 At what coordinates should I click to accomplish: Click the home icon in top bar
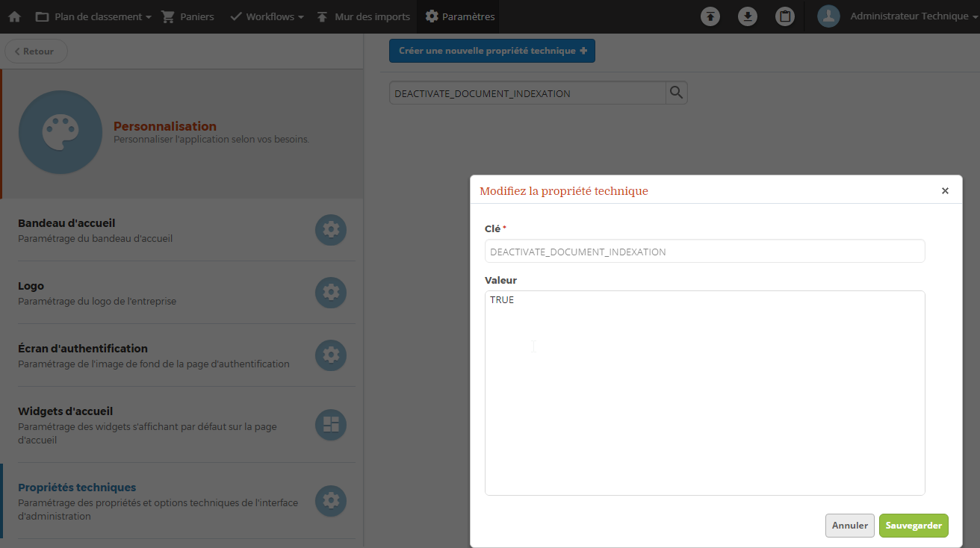[x=14, y=16]
